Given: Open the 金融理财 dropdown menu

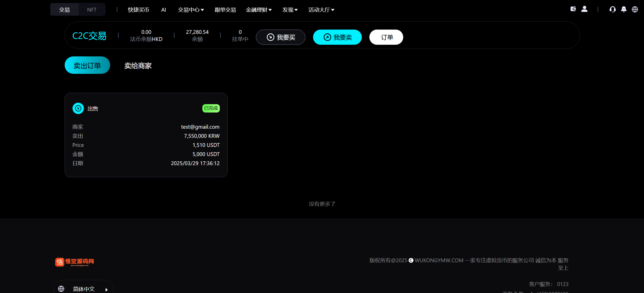Looking at the screenshot, I should [259, 10].
